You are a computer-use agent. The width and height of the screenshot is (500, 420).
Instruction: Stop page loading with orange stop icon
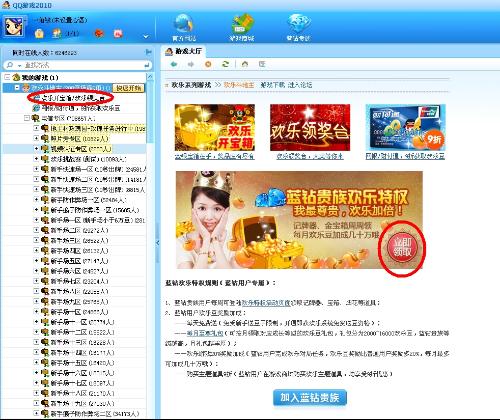click(208, 64)
